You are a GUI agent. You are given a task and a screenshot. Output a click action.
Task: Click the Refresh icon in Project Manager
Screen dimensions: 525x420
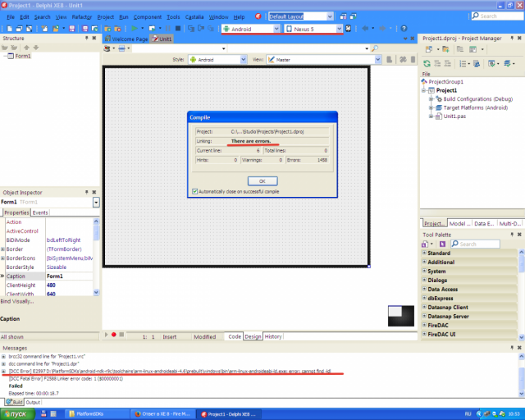click(x=427, y=64)
